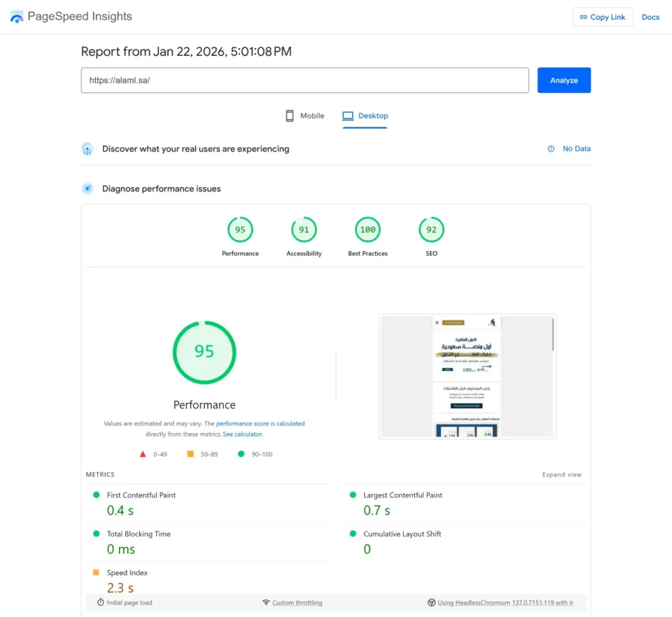This screenshot has width=672, height=617.
Task: Open the See calculator link
Action: tap(242, 434)
